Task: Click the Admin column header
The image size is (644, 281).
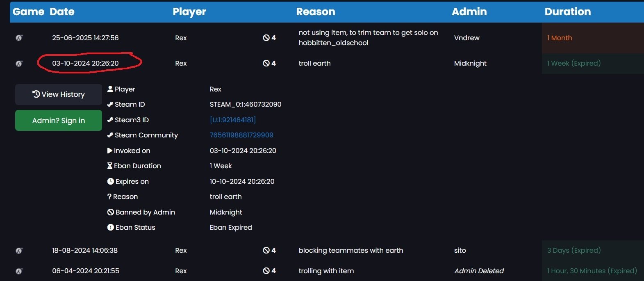Action: tap(469, 11)
